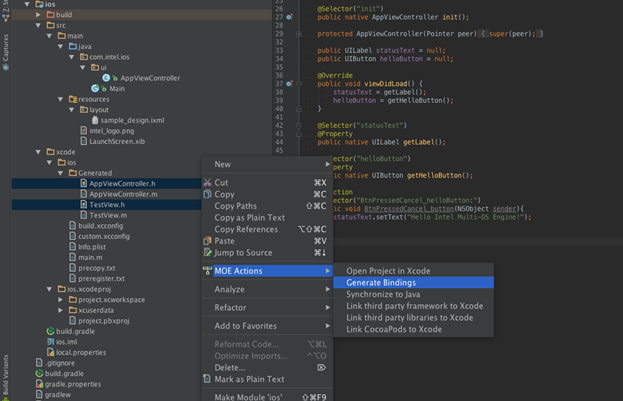Click the gradle icon beside ios build.gradle

[50, 331]
